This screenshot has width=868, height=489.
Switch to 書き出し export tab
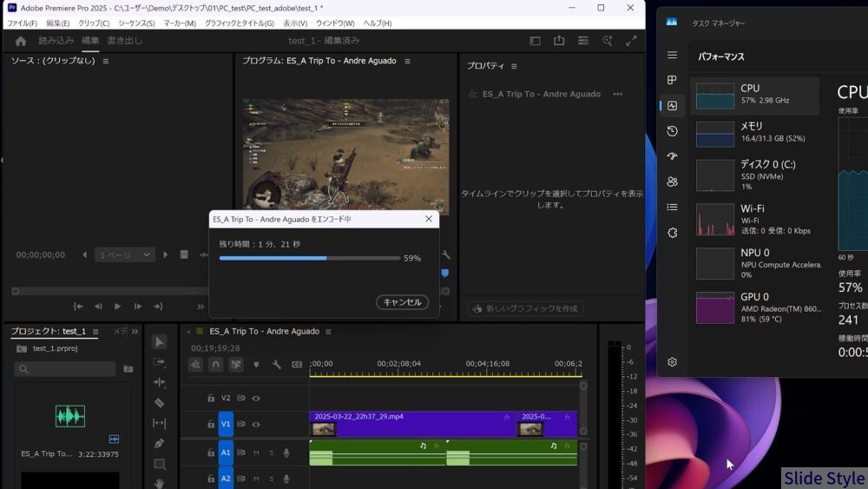(x=124, y=41)
